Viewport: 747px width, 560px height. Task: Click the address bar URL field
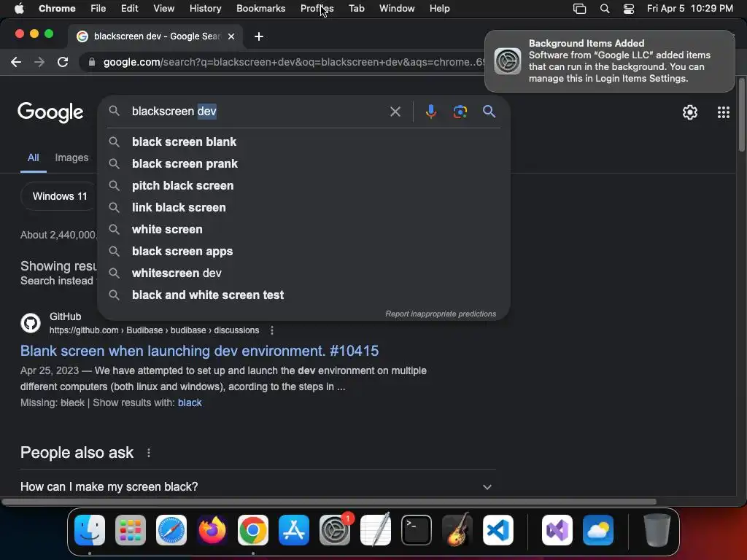point(294,62)
